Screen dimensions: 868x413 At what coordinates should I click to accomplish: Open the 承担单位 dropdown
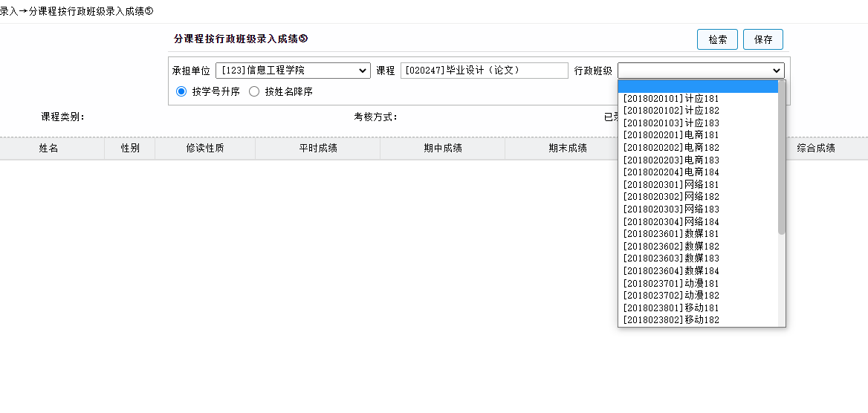[x=293, y=71]
